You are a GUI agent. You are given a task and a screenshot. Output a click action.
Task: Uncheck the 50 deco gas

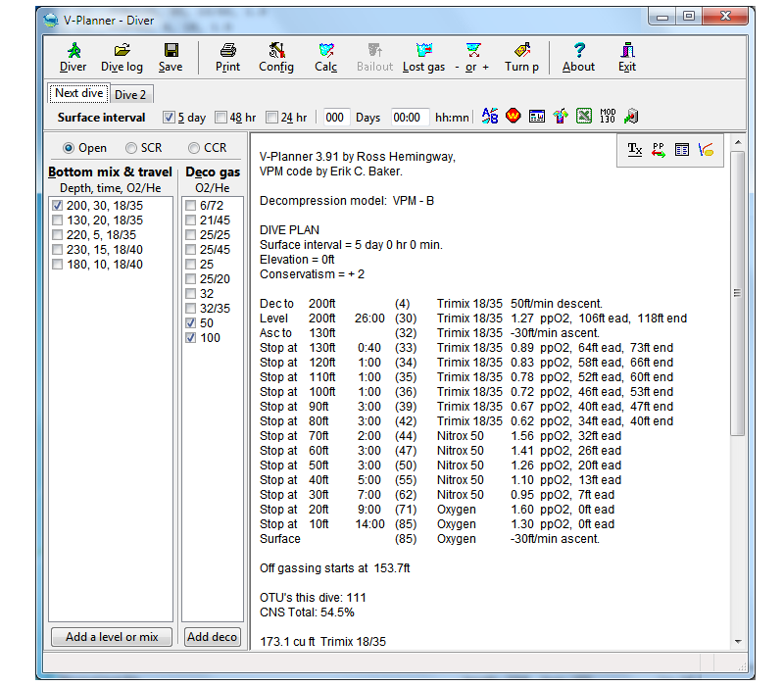click(x=190, y=323)
